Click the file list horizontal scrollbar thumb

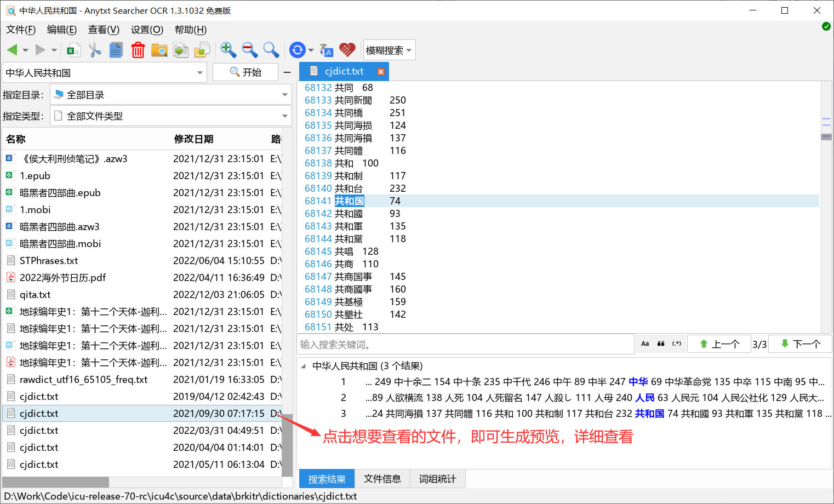(55, 482)
